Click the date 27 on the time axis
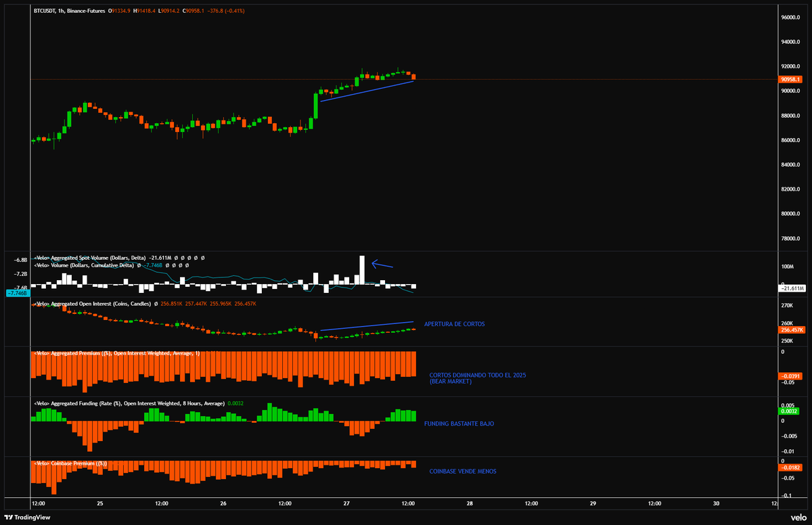This screenshot has width=812, height=525. 346,503
